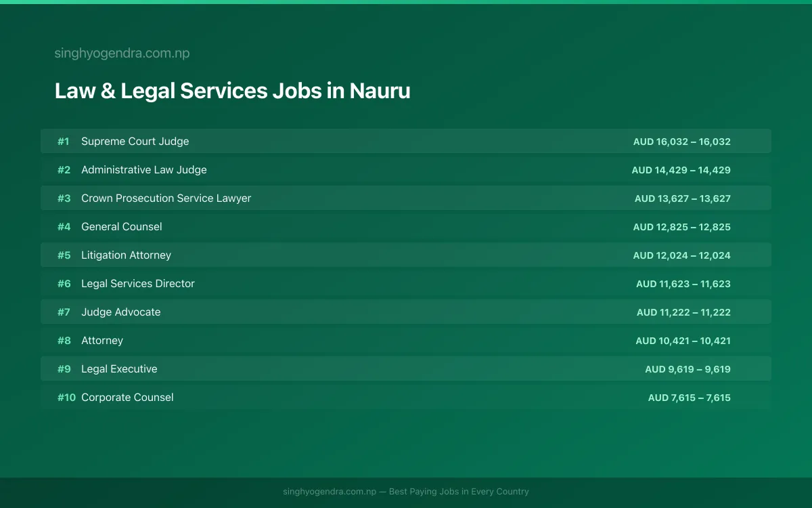The width and height of the screenshot is (812, 508).
Task: Click salary AUD 11,623 – 11,623
Action: pos(683,284)
